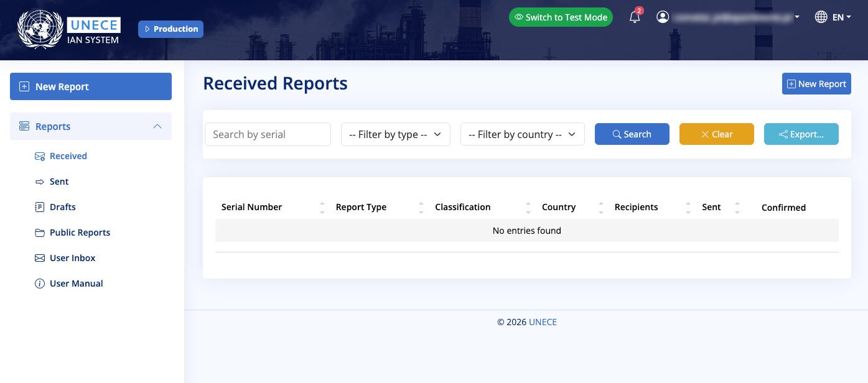
Task: Click the Export button
Action: pyautogui.click(x=801, y=134)
